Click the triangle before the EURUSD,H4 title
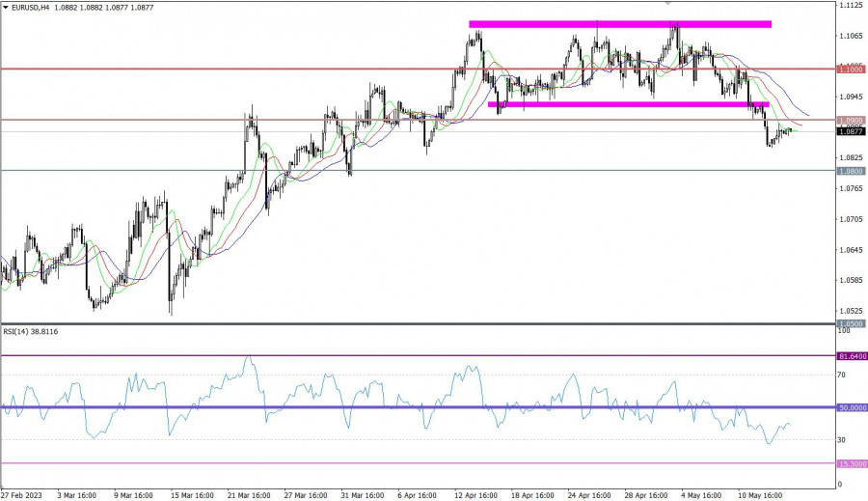This screenshot has height=501, width=868. click(x=6, y=7)
